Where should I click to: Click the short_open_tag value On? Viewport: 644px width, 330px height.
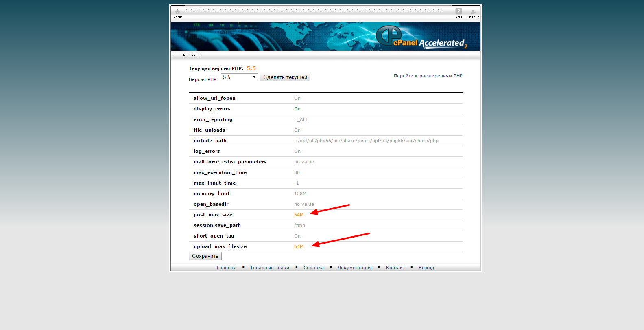point(297,236)
